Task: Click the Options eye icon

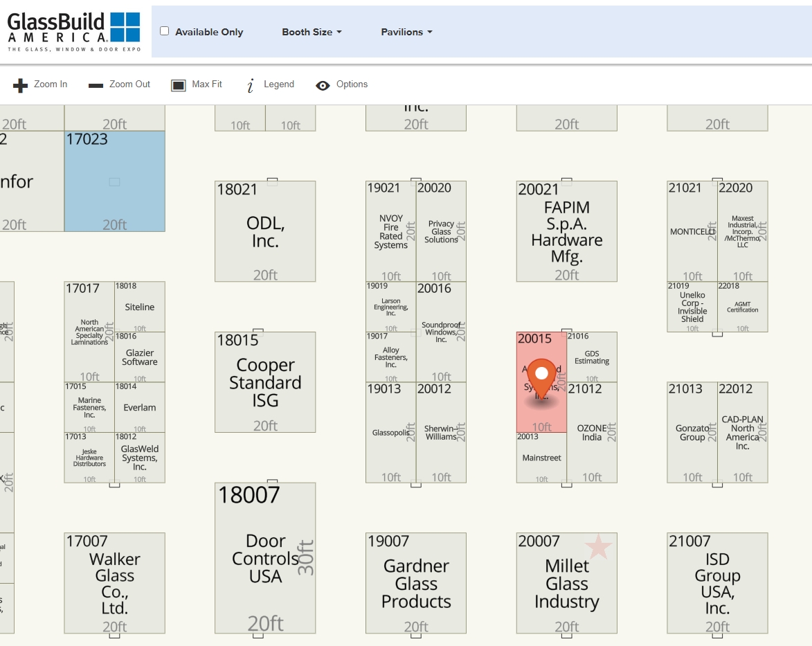Action: coord(323,85)
